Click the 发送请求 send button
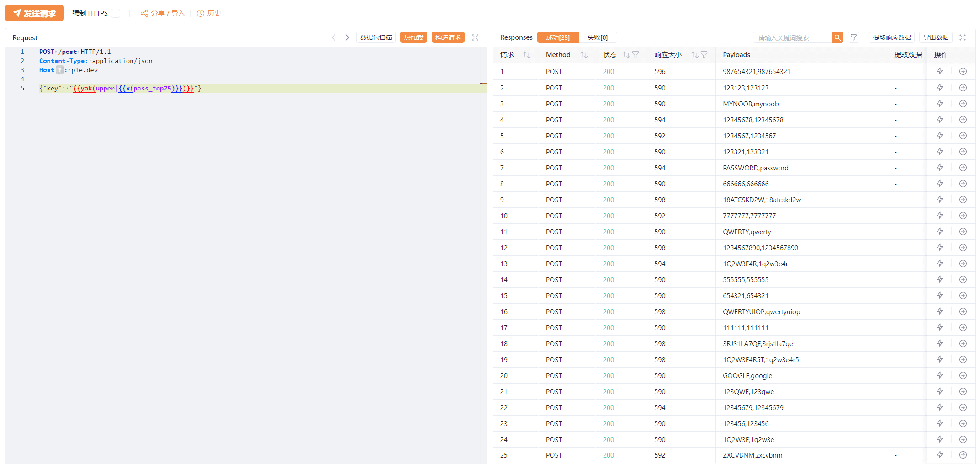Image resolution: width=980 pixels, height=464 pixels. pyautogui.click(x=34, y=13)
